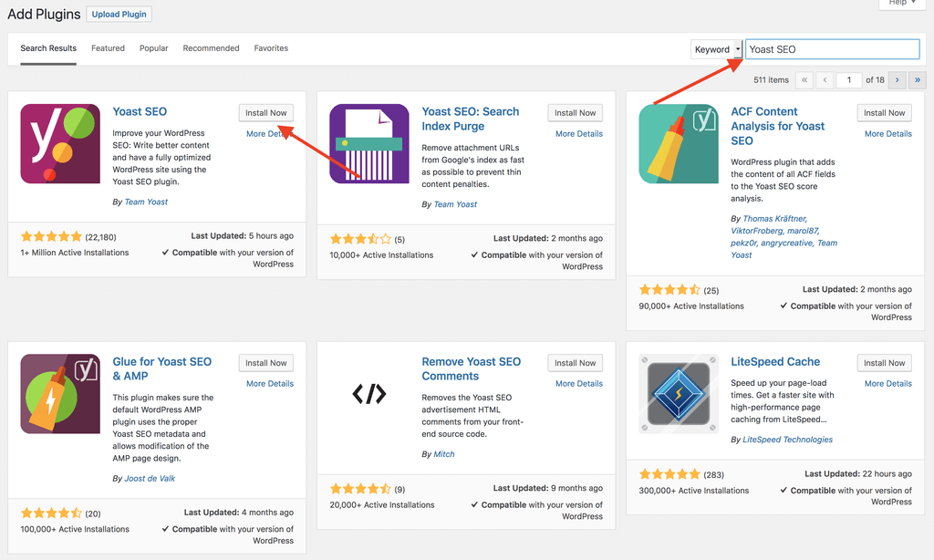This screenshot has height=560, width=934.
Task: Install Glue for Yoast SEO & AMP
Action: [266, 363]
